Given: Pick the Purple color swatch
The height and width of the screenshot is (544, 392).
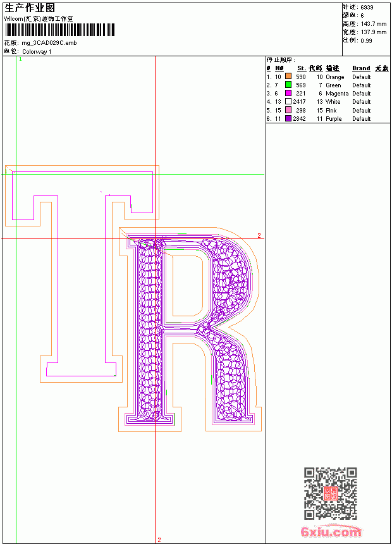Looking at the screenshot, I should tap(288, 118).
